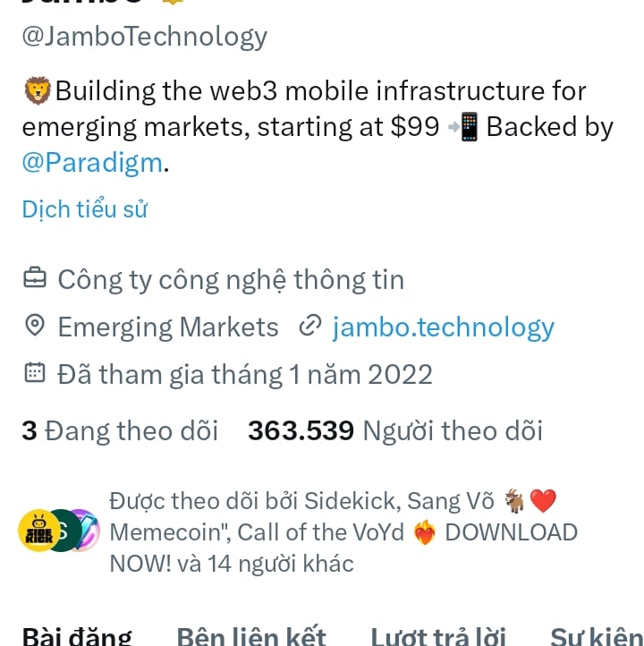Switch to the Bên liên kết tab
Image resolution: width=644 pixels, height=646 pixels.
251,635
